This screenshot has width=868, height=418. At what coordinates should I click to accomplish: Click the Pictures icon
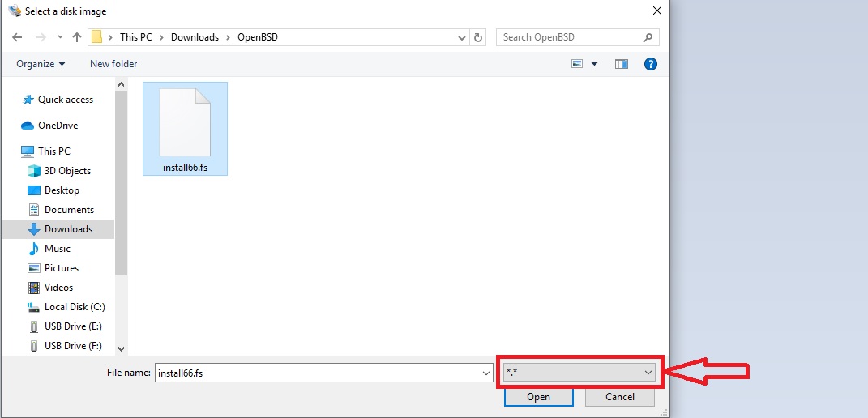[34, 268]
